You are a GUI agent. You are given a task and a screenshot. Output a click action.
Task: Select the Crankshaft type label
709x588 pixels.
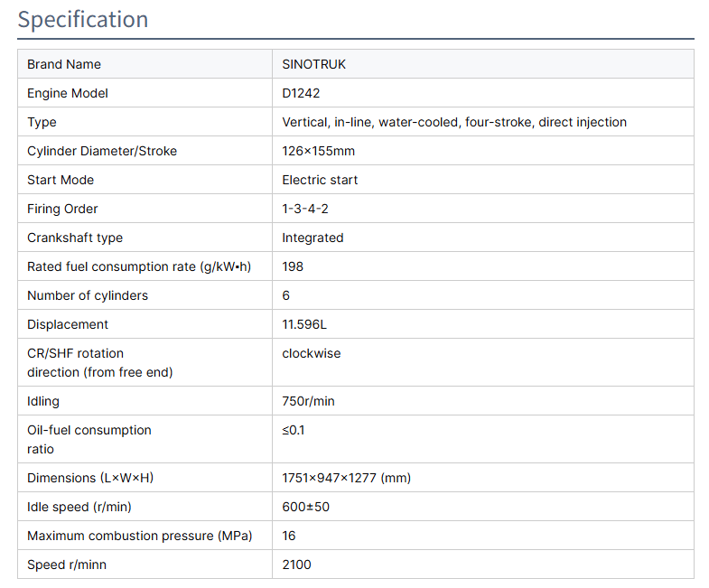pos(75,238)
